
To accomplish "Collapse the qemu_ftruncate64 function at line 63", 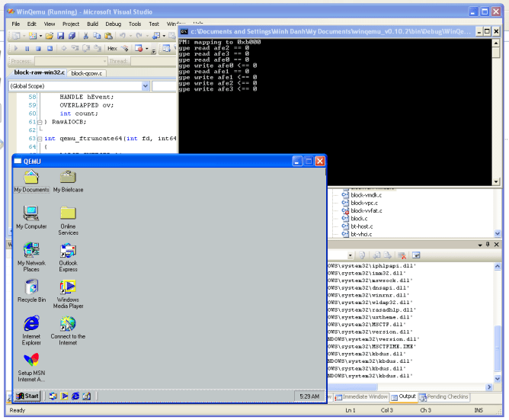I will coord(40,139).
